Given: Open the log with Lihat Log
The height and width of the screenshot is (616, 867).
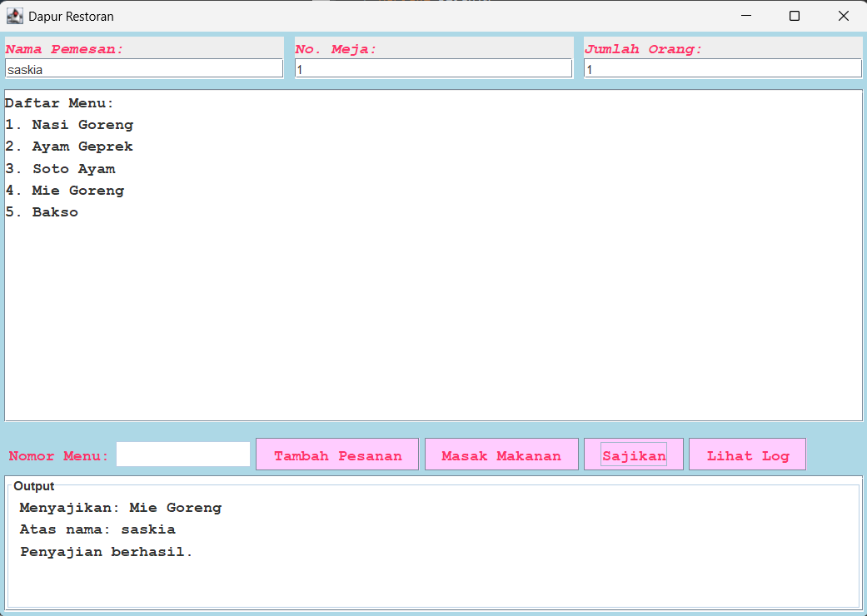Looking at the screenshot, I should point(747,455).
